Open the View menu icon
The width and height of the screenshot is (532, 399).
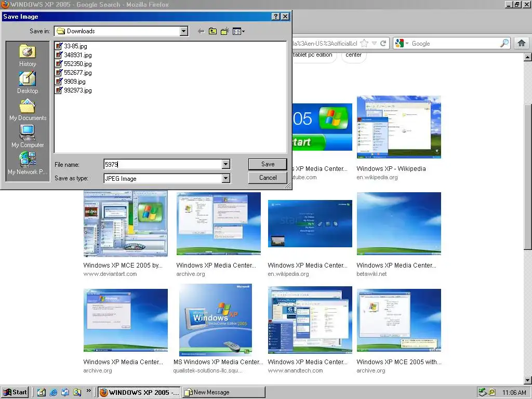[x=238, y=31]
